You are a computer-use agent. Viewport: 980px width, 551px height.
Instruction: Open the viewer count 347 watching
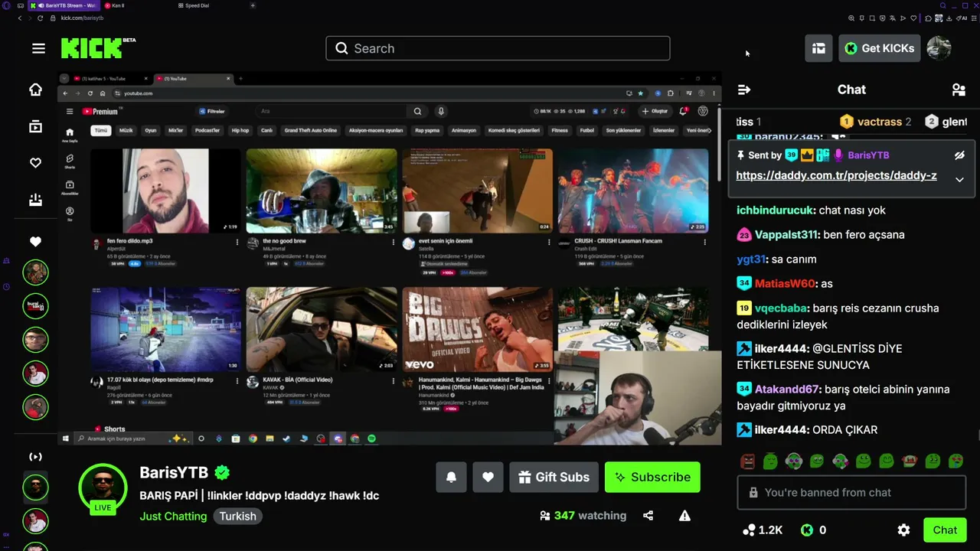coord(583,516)
